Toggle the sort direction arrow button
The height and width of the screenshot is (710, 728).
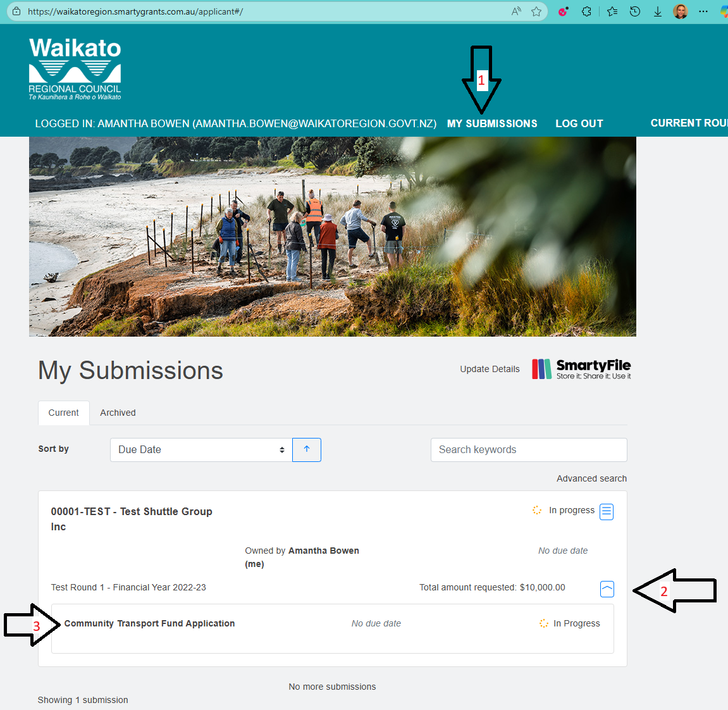point(306,449)
